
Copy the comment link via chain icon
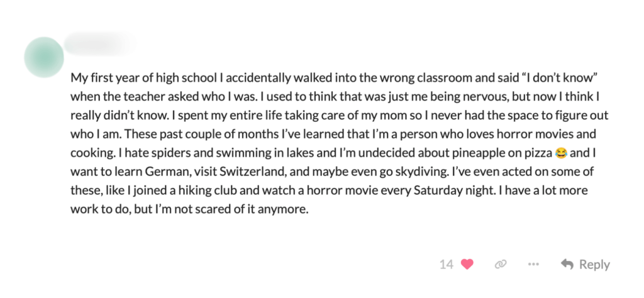501,265
